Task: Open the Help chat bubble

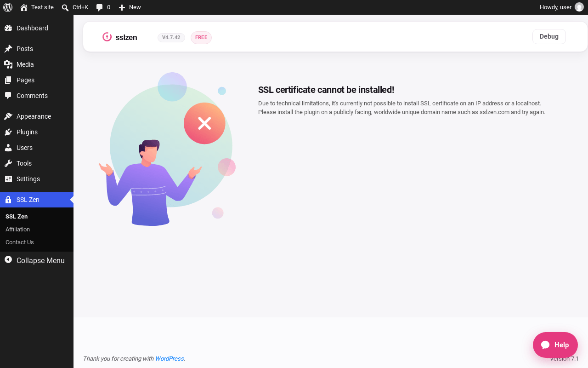Action: 555,345
